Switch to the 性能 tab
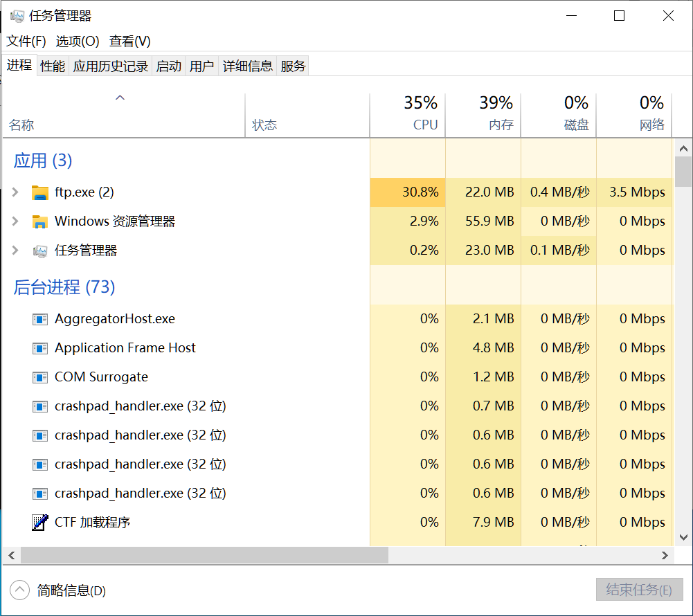The width and height of the screenshot is (693, 616). pyautogui.click(x=53, y=66)
